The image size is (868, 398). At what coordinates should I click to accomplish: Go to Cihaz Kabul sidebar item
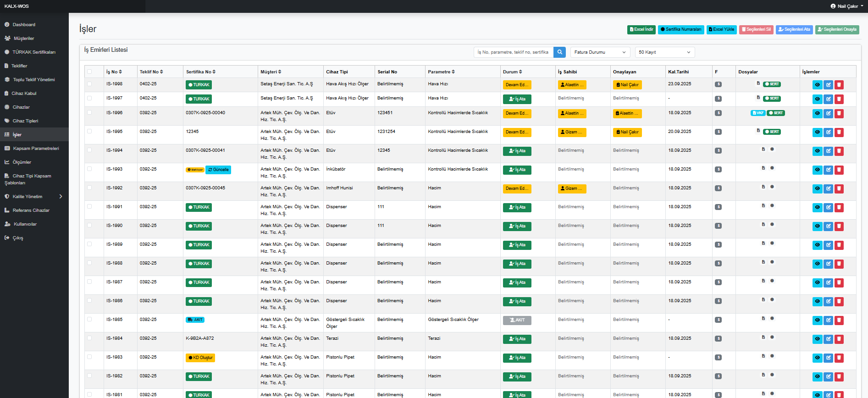click(34, 94)
